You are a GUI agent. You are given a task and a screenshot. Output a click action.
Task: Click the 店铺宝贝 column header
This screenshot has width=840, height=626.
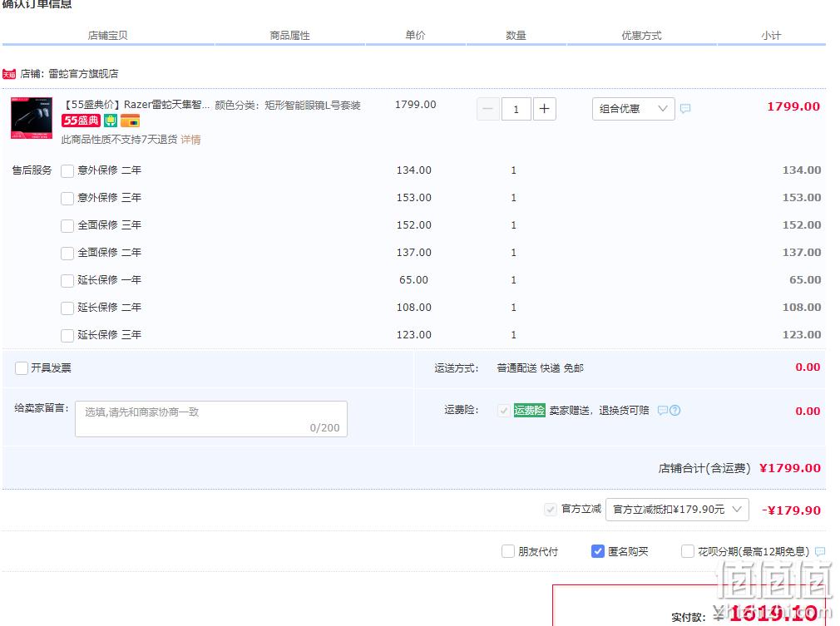coord(107,36)
